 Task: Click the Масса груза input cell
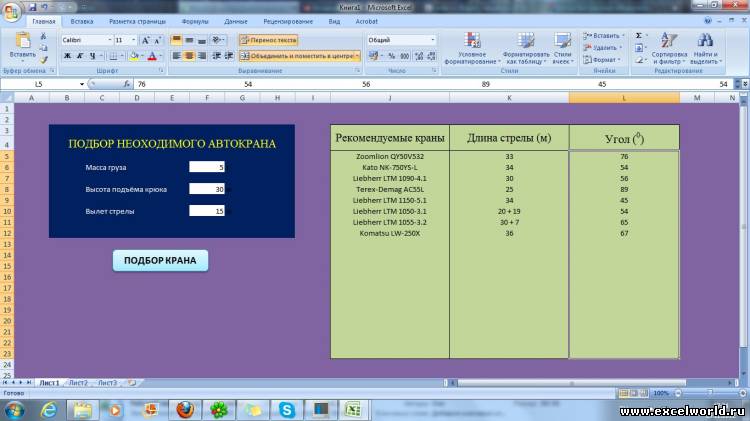point(207,167)
